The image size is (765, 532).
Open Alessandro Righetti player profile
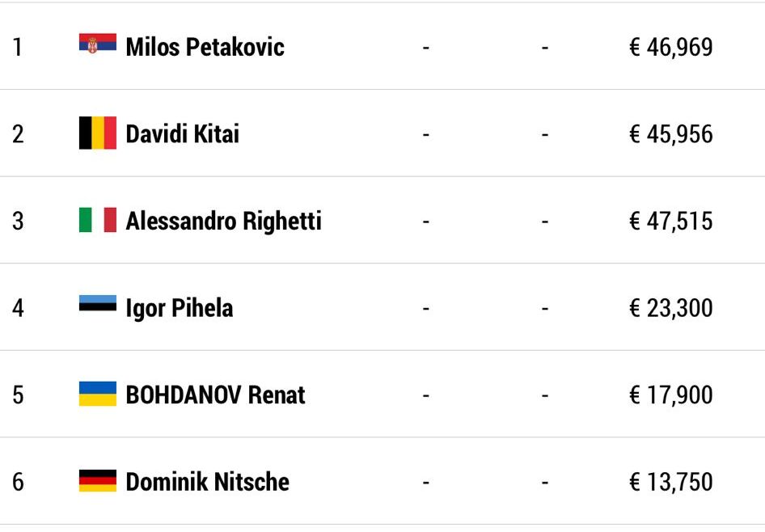pyautogui.click(x=223, y=221)
